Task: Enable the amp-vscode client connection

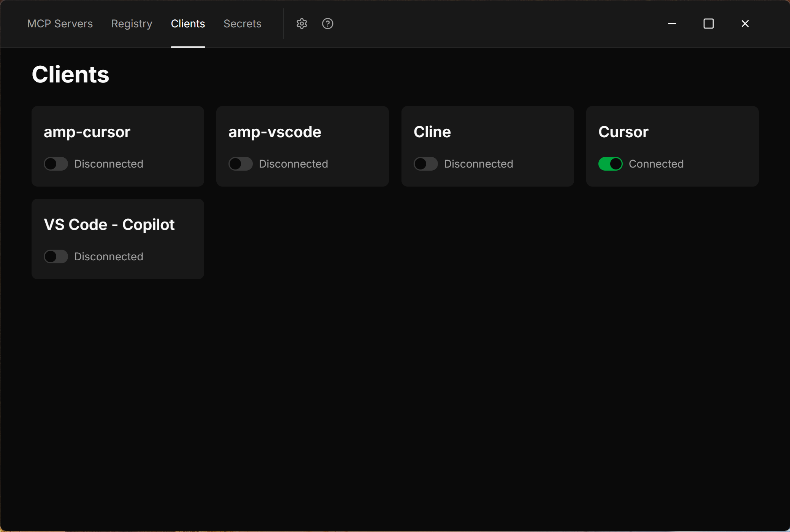Action: click(240, 164)
